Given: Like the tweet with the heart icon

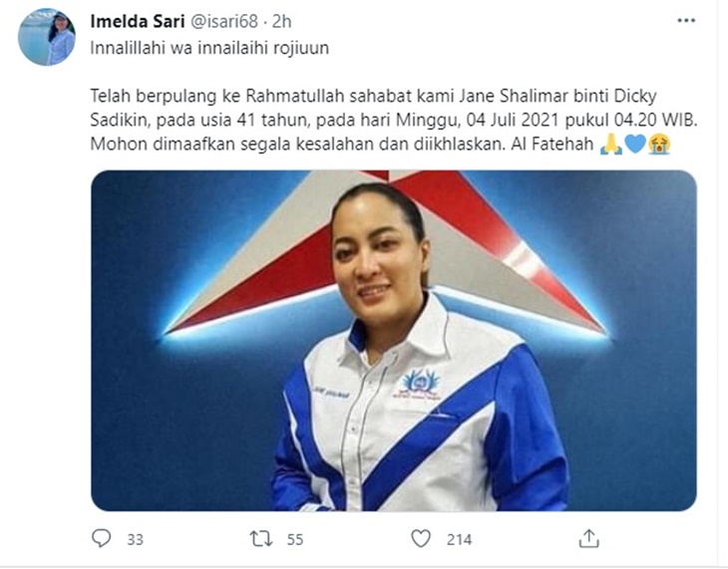Looking at the screenshot, I should (421, 538).
